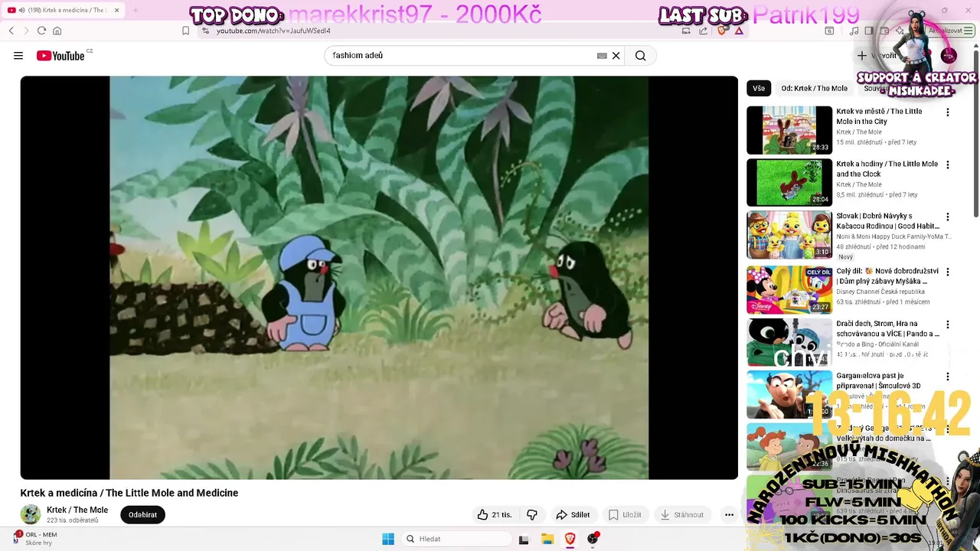Bookmark this page with the bookmark icon
Viewport: 980px width, 551px height.
coord(185,31)
